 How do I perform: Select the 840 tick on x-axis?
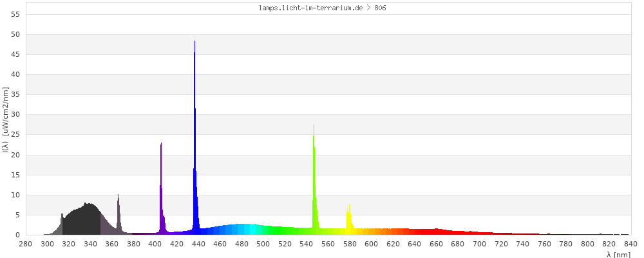click(630, 243)
